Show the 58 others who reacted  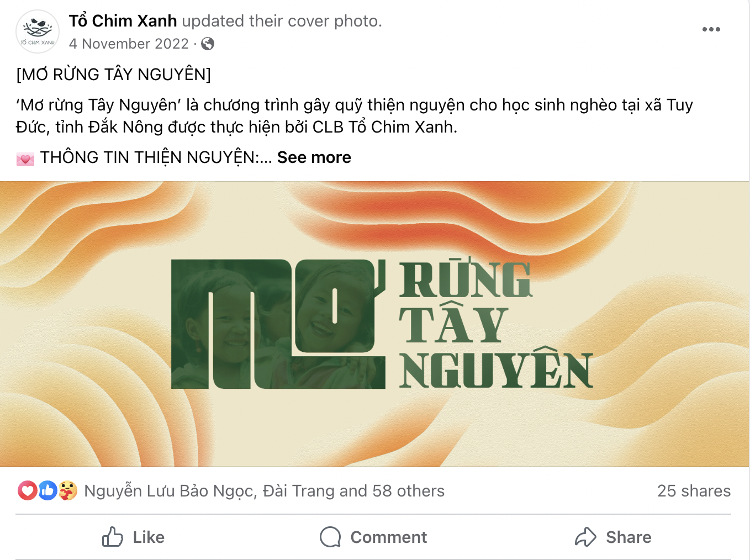click(408, 491)
